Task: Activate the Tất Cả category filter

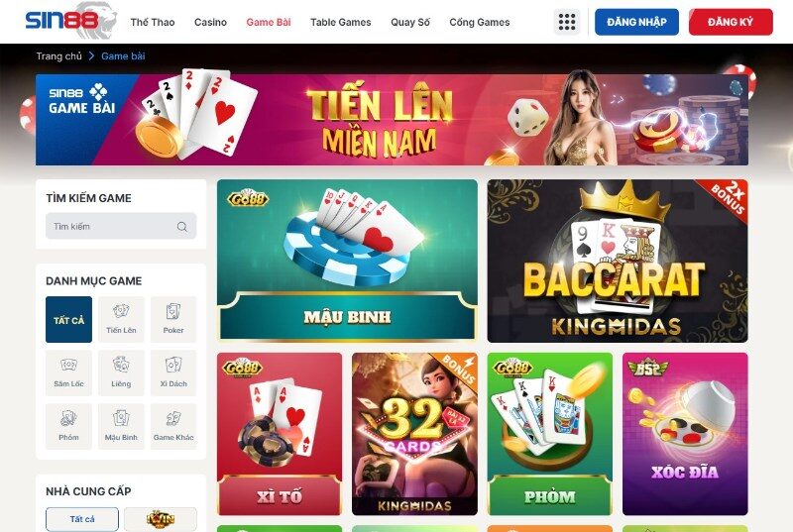Action: [68, 319]
